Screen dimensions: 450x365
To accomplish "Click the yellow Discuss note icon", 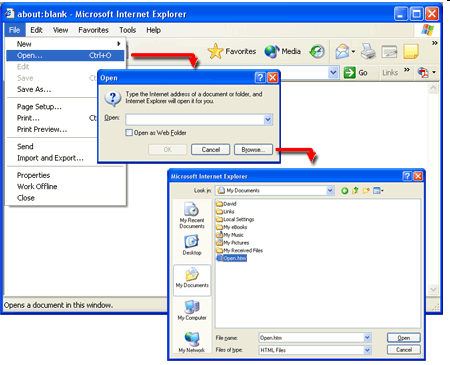I will tap(411, 52).
